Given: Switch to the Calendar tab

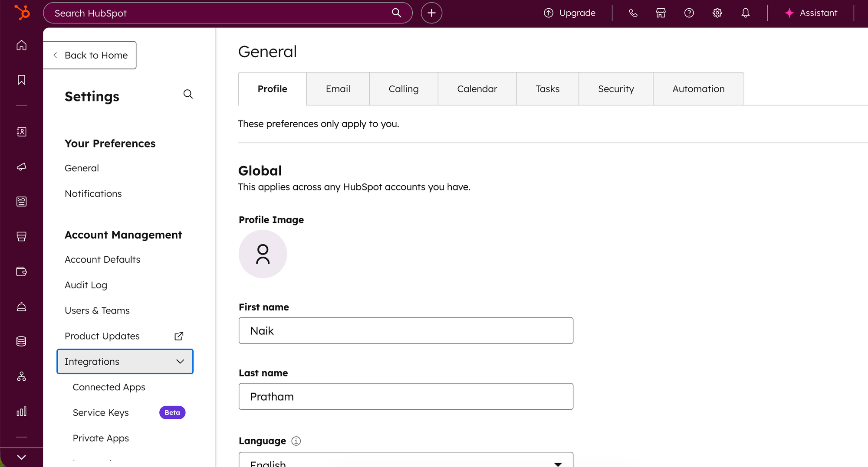Looking at the screenshot, I should 477,89.
